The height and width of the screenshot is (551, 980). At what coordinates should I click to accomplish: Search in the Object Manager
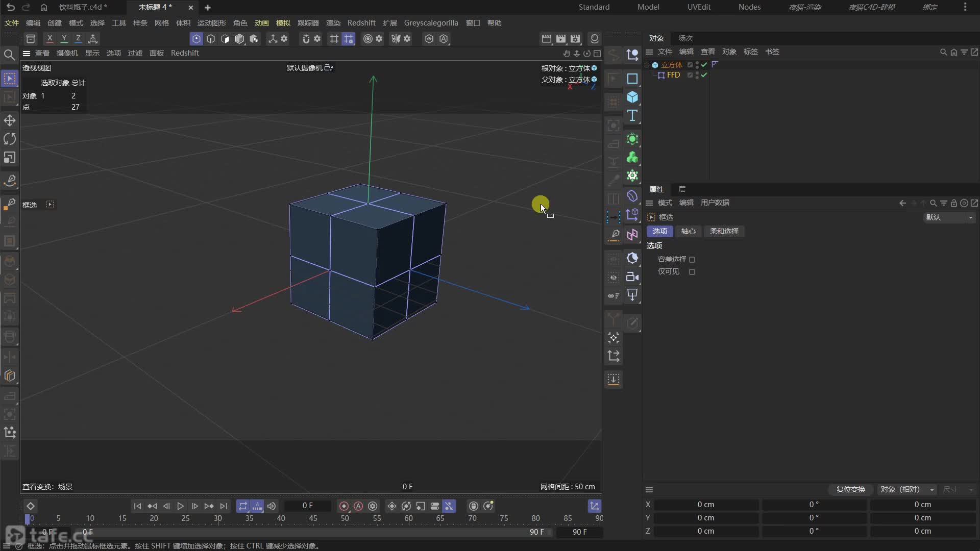(943, 52)
